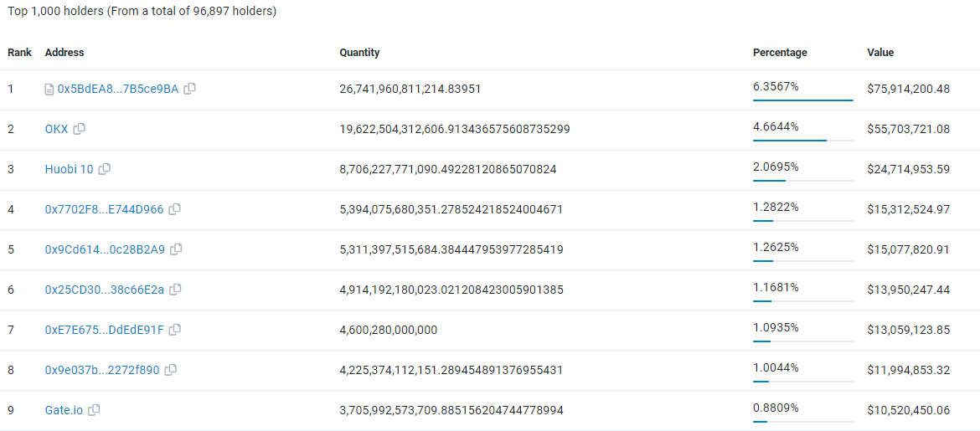Image resolution: width=980 pixels, height=431 pixels.
Task: Copy address 0x9e037b...2272f890
Action: click(x=171, y=370)
